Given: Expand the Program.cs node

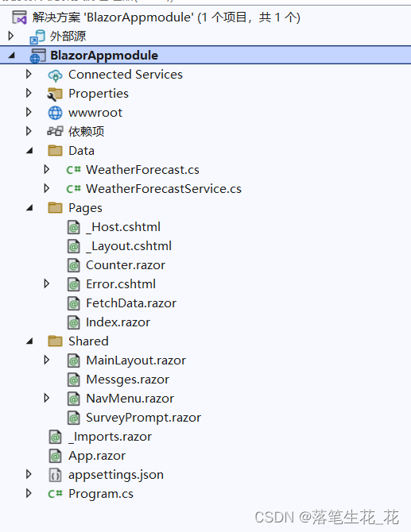Looking at the screenshot, I should coord(29,493).
